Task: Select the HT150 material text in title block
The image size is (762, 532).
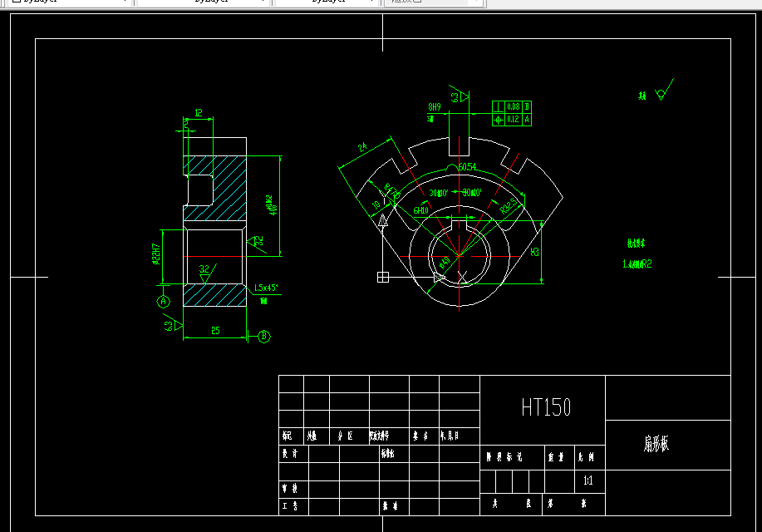Action: 546,407
